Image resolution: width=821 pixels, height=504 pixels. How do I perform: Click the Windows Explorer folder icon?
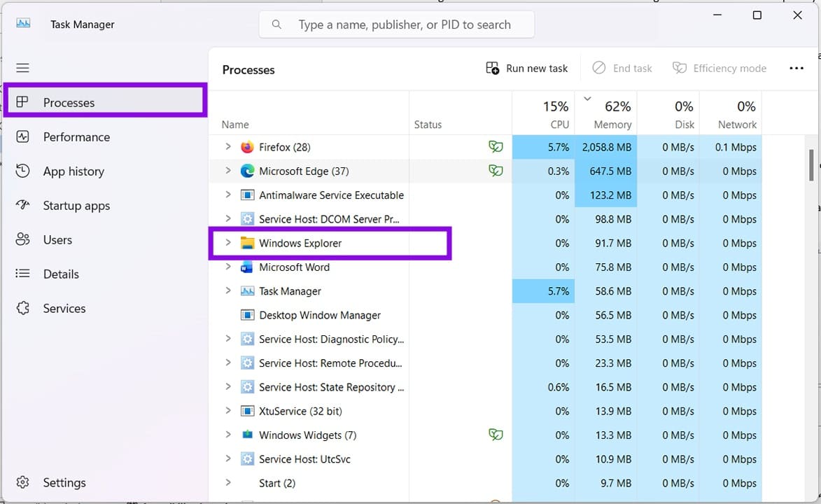tap(247, 243)
